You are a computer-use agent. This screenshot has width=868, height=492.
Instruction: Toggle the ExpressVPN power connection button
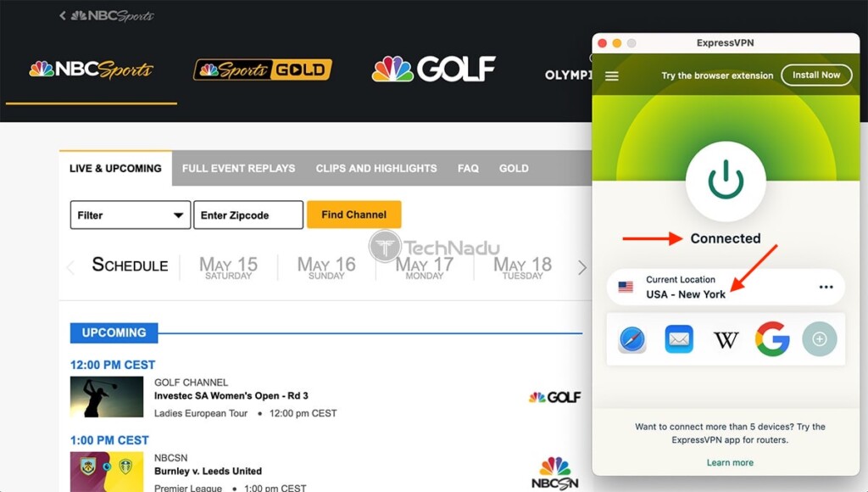coord(726,181)
